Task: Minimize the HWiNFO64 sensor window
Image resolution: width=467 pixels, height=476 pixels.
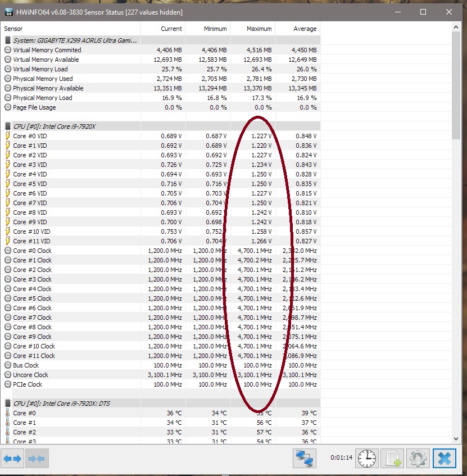Action: click(398, 12)
